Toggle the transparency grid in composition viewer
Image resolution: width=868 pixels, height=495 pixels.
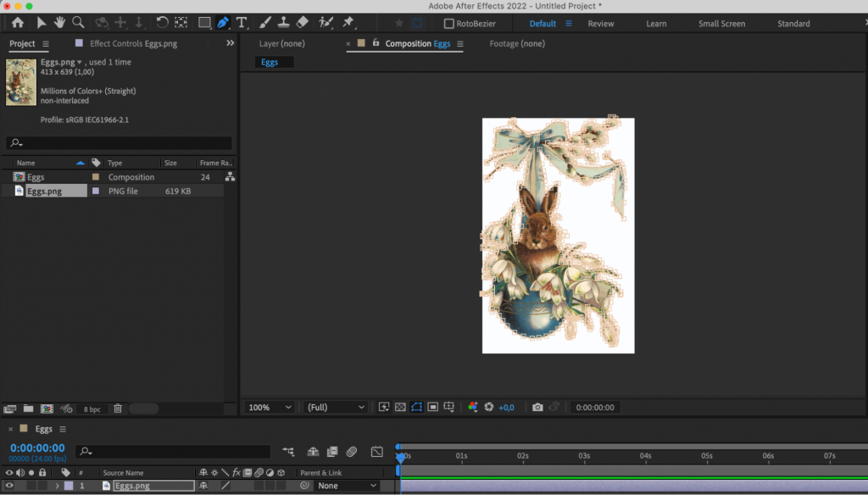tap(401, 407)
